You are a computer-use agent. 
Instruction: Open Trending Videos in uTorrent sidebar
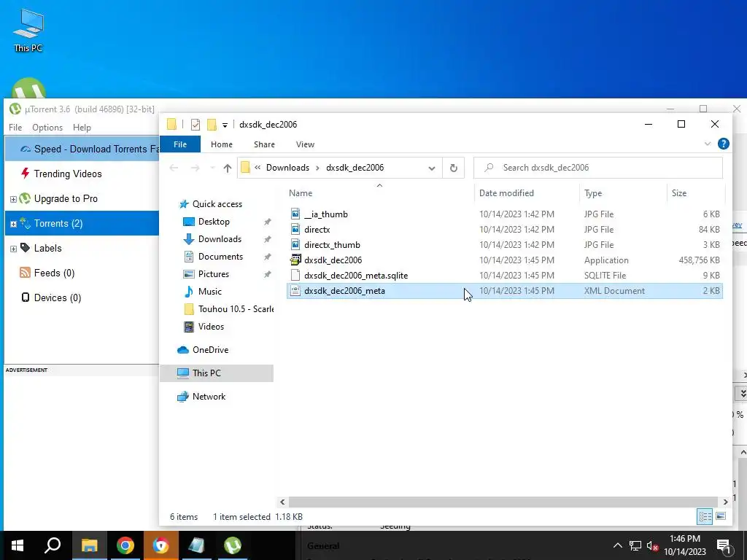[68, 174]
